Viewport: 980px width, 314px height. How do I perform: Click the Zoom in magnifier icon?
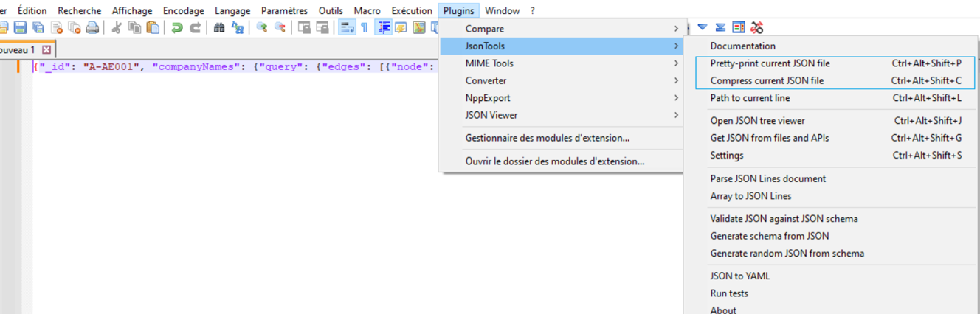[261, 28]
